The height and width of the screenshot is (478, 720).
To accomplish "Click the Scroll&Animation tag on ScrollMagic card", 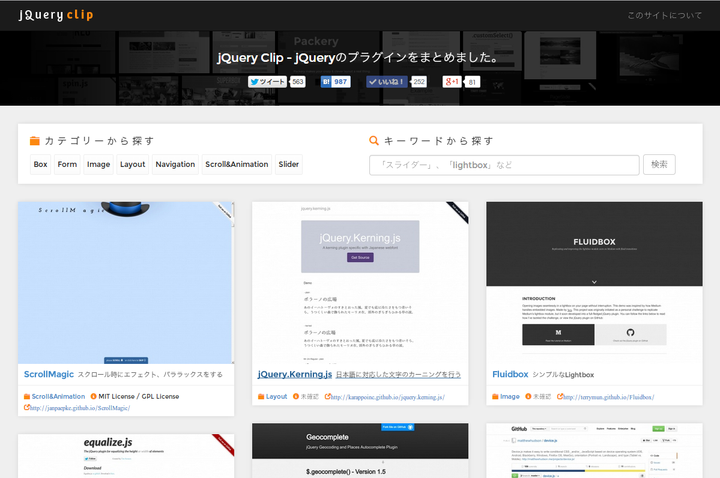I will [x=58, y=396].
